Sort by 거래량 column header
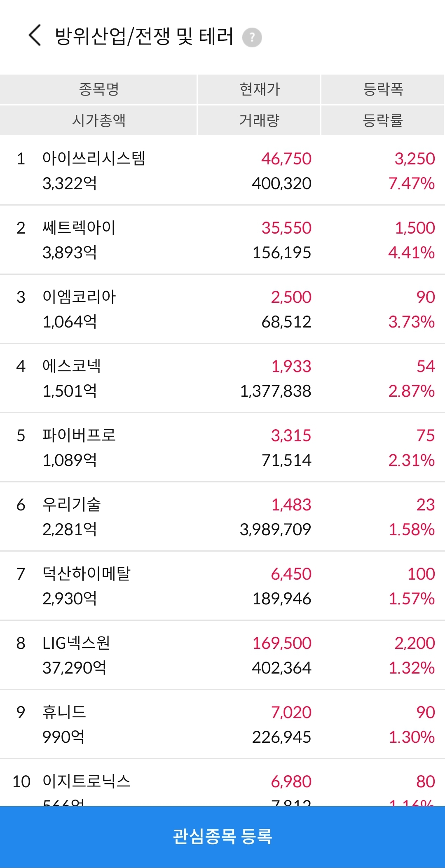 tap(259, 120)
